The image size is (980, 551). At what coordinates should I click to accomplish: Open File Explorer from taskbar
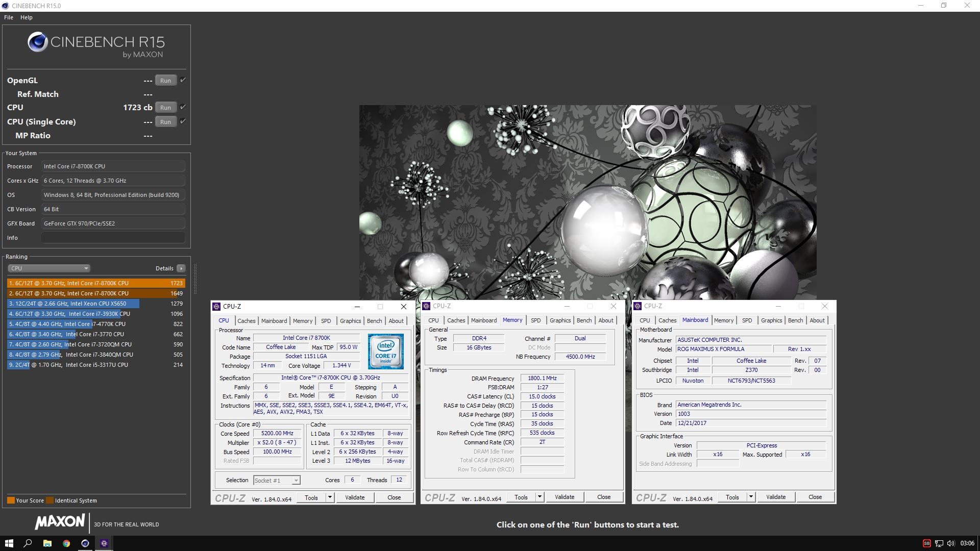tap(47, 543)
